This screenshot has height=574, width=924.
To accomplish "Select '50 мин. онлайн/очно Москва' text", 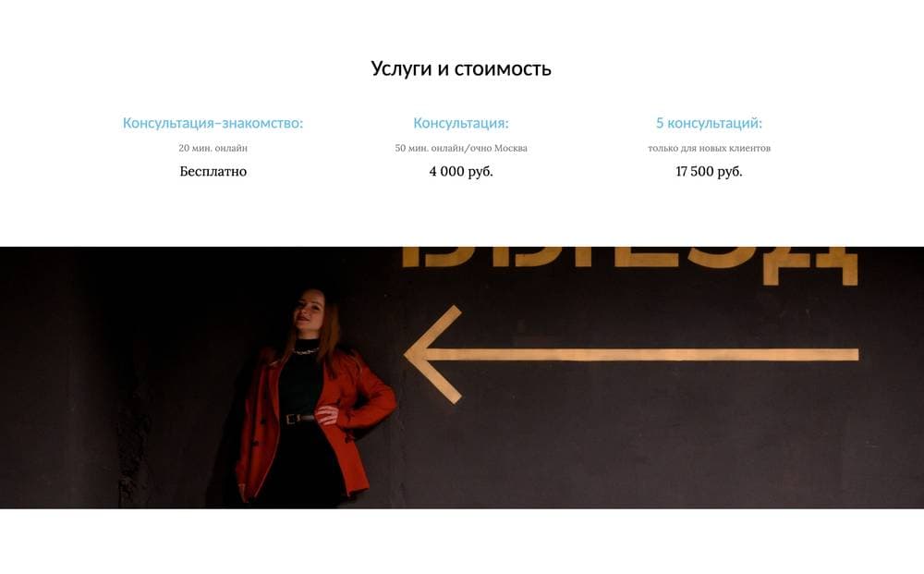I will (x=461, y=148).
